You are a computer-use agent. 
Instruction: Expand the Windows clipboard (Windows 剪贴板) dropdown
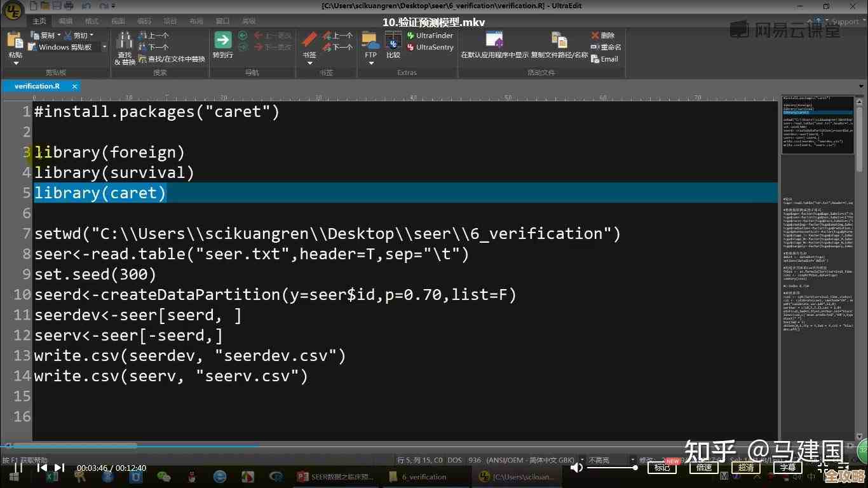click(x=104, y=47)
